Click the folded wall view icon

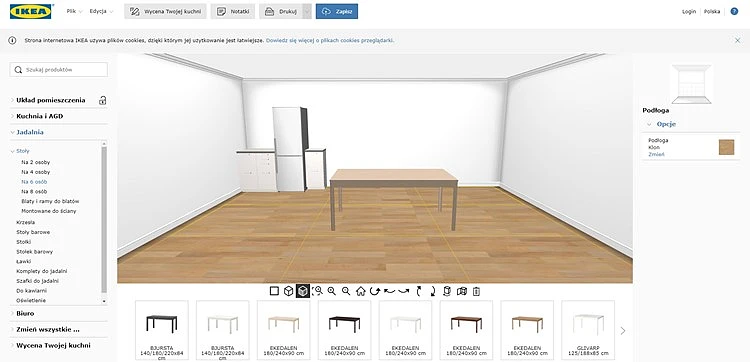(462, 291)
